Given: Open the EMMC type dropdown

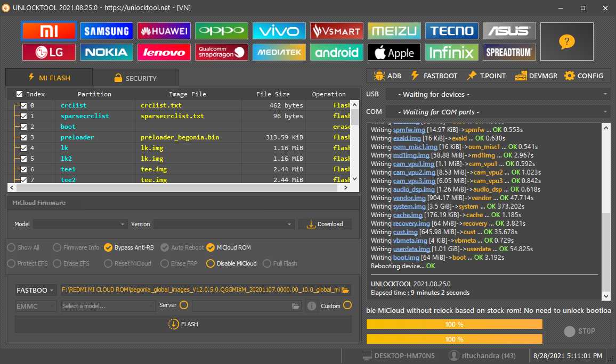Looking at the screenshot, I should point(35,306).
